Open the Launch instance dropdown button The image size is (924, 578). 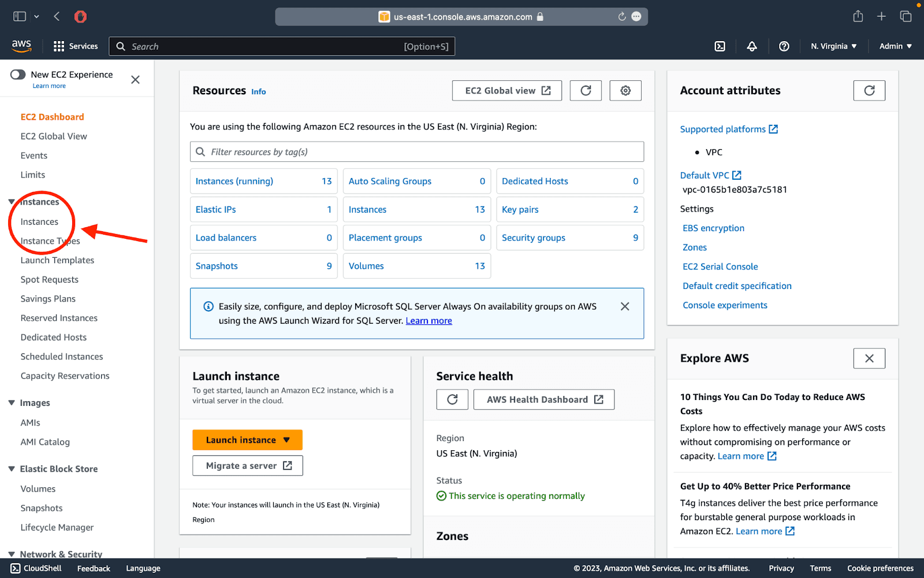pyautogui.click(x=247, y=440)
